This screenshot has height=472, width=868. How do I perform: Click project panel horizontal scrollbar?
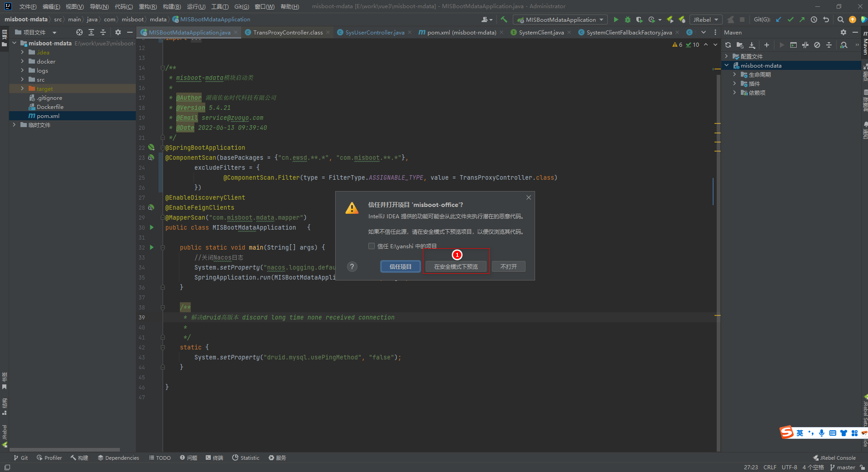[64, 450]
